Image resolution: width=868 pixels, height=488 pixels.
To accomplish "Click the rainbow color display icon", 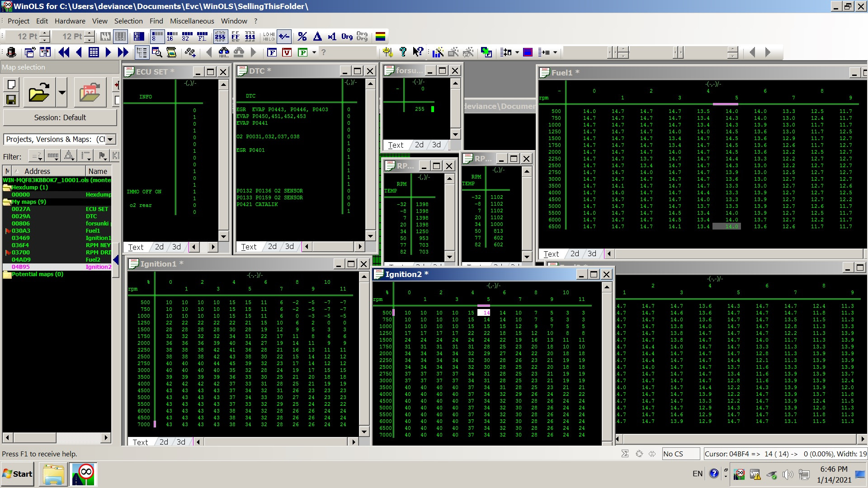I will [381, 37].
